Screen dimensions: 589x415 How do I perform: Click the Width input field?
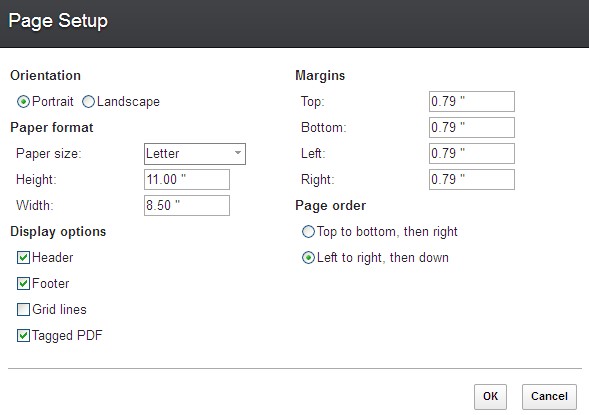pyautogui.click(x=187, y=205)
